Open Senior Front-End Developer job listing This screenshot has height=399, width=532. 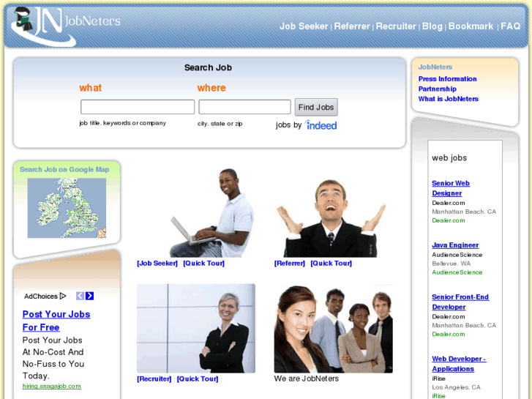pos(460,302)
